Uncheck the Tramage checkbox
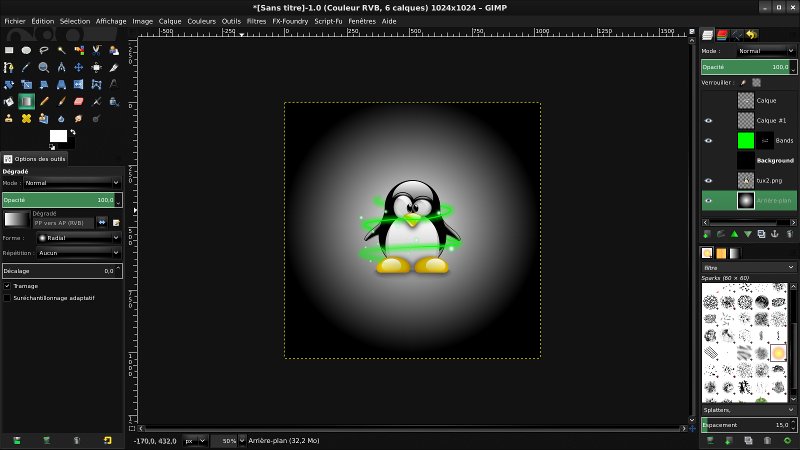 click(7, 286)
